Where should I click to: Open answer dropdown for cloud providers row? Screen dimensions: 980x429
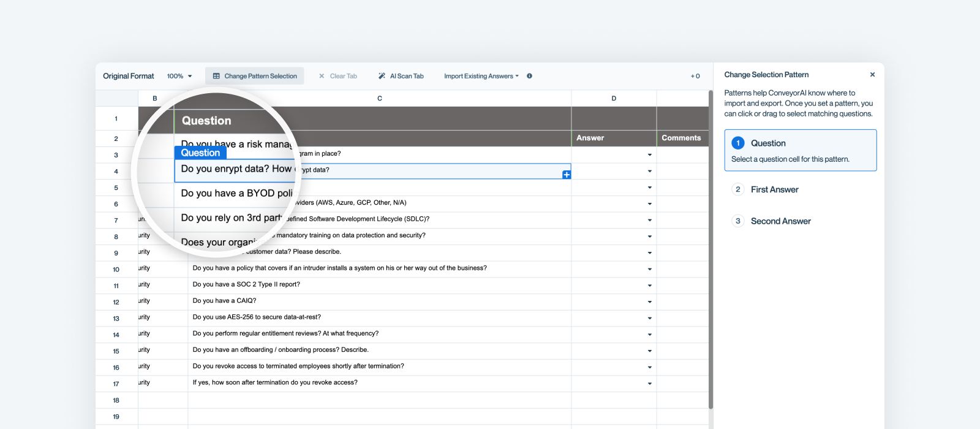pyautogui.click(x=650, y=203)
